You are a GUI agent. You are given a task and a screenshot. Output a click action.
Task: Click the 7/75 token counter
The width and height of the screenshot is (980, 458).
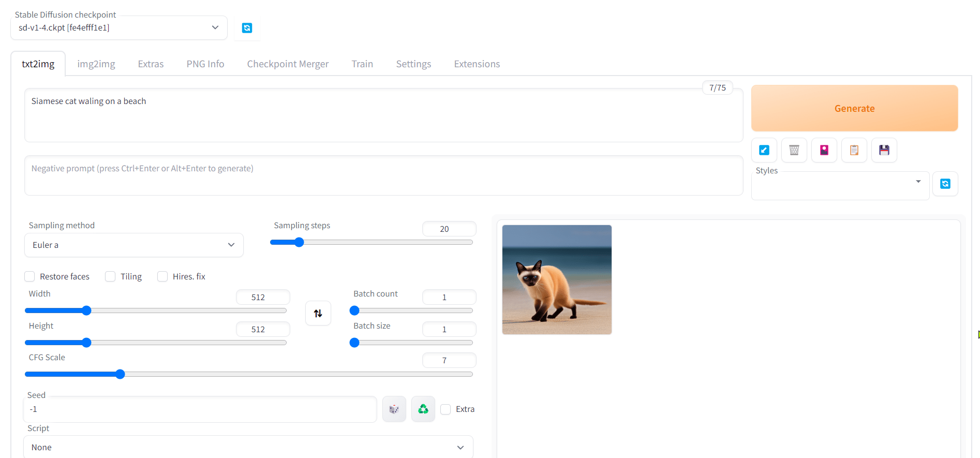[x=717, y=87]
